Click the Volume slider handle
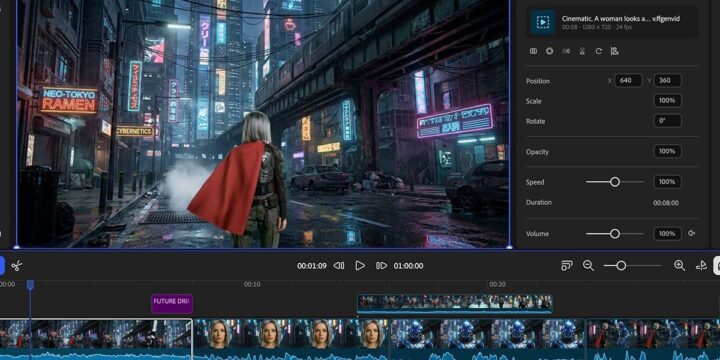Image resolution: width=720 pixels, height=360 pixels. (x=615, y=234)
